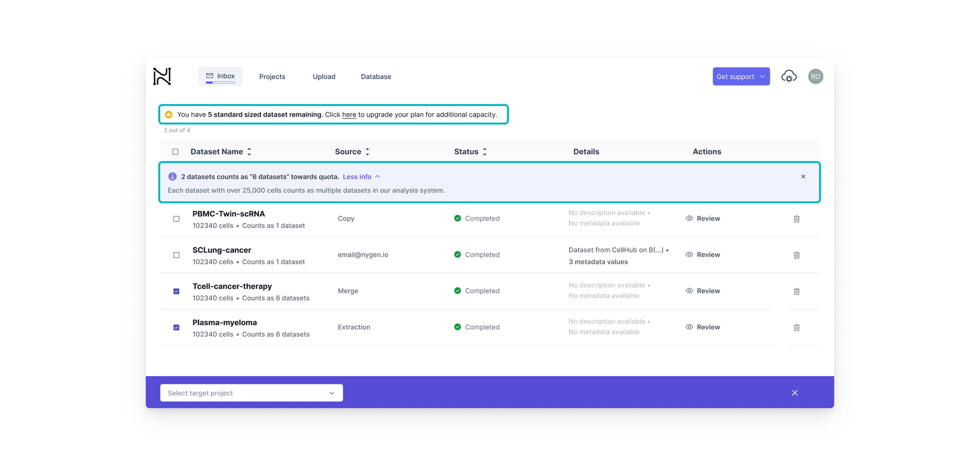This screenshot has height=466, width=980.
Task: Remove Plasma-myeloma with its trash icon
Action: (x=796, y=327)
